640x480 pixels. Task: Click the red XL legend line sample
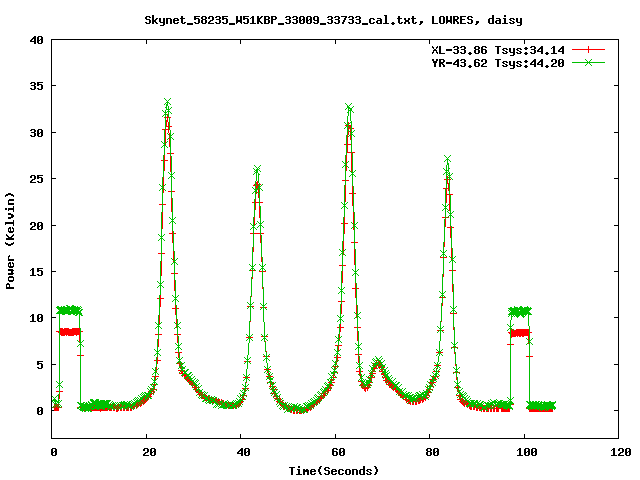[x=588, y=50]
